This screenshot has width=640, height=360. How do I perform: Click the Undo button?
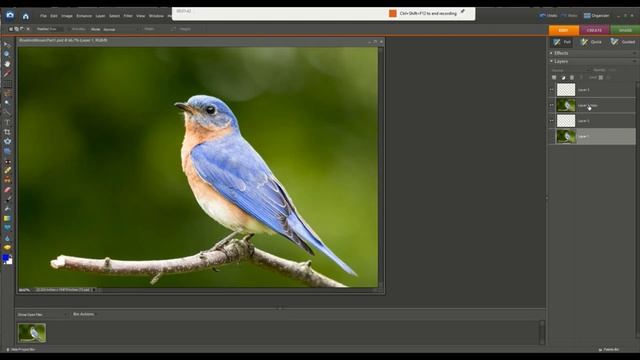[548, 16]
